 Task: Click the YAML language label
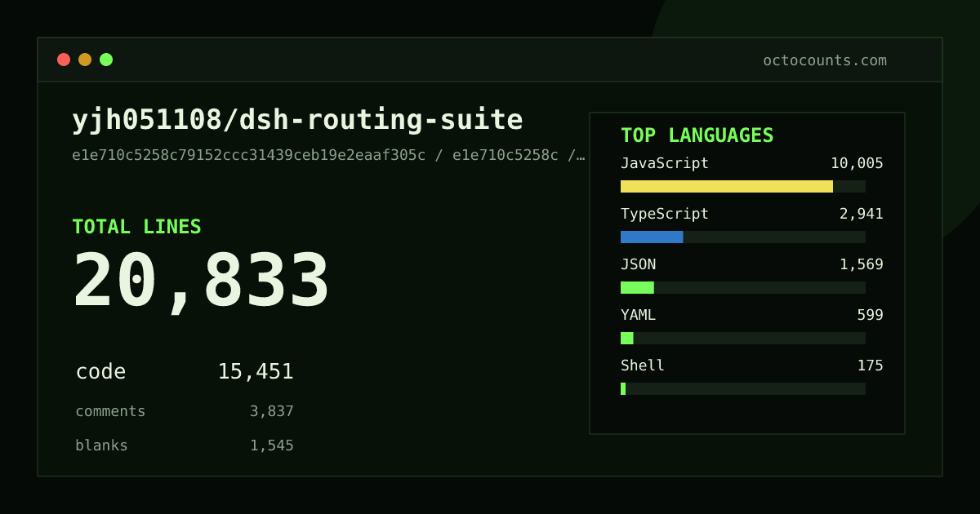[638, 315]
